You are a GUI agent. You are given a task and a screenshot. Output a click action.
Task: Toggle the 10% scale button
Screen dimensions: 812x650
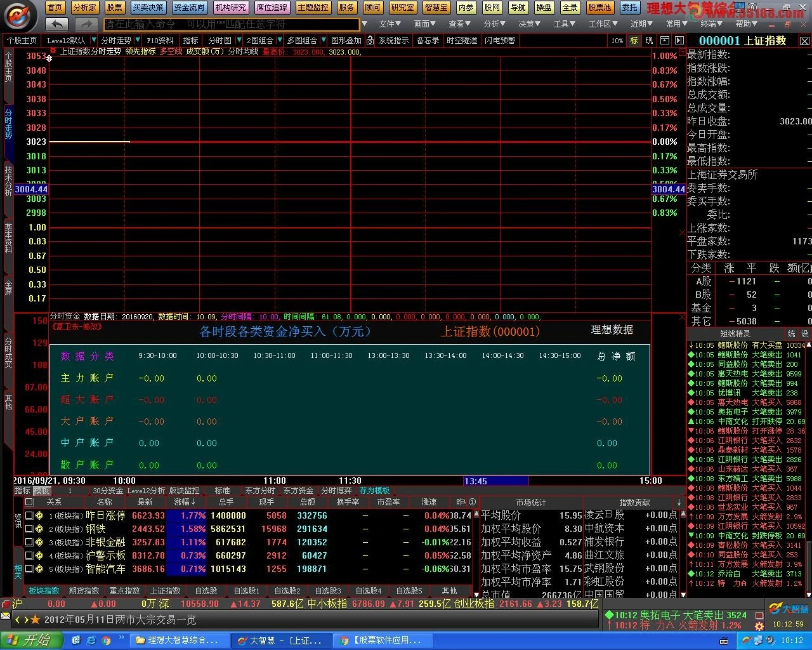pos(617,40)
